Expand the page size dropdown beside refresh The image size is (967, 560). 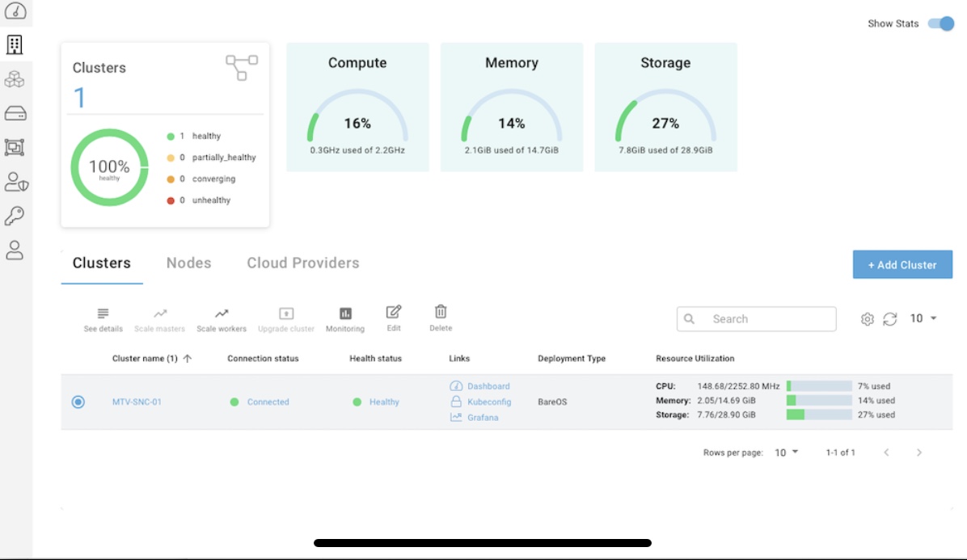coord(923,318)
